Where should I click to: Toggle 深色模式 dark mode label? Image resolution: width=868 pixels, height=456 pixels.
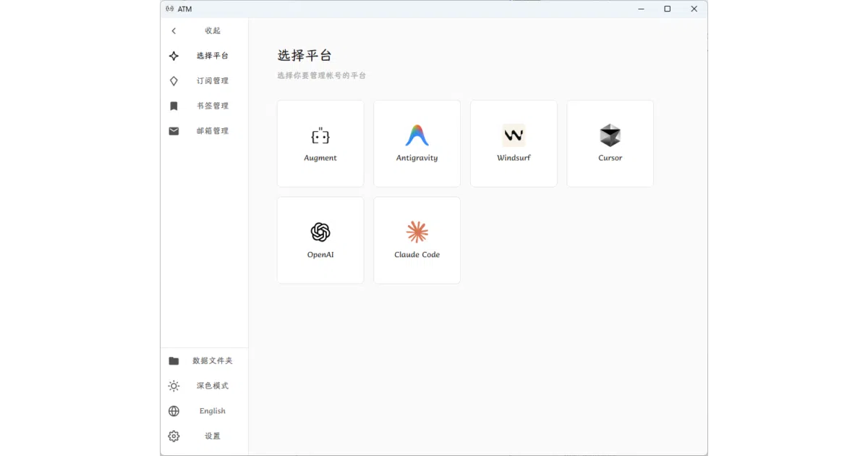(213, 387)
